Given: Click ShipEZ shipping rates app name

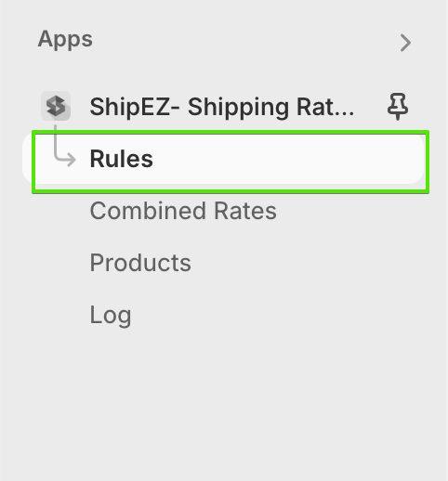Looking at the screenshot, I should click(x=222, y=107).
